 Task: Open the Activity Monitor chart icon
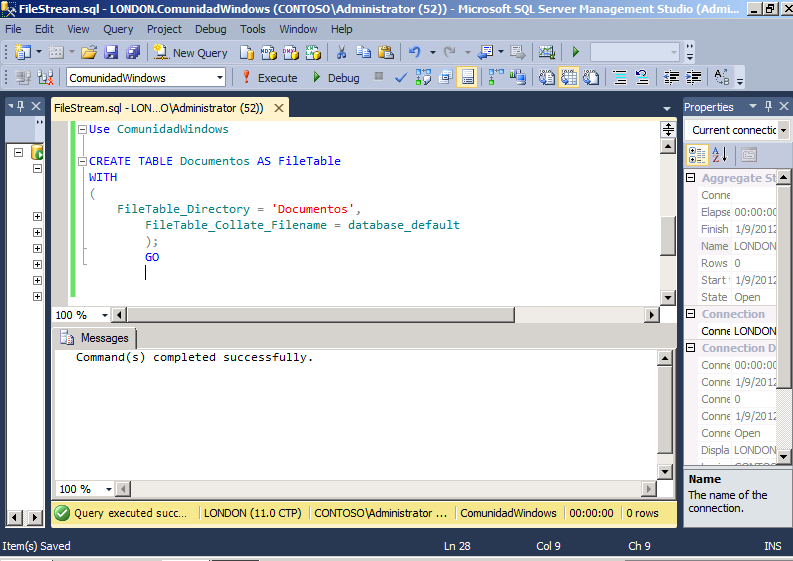click(547, 52)
